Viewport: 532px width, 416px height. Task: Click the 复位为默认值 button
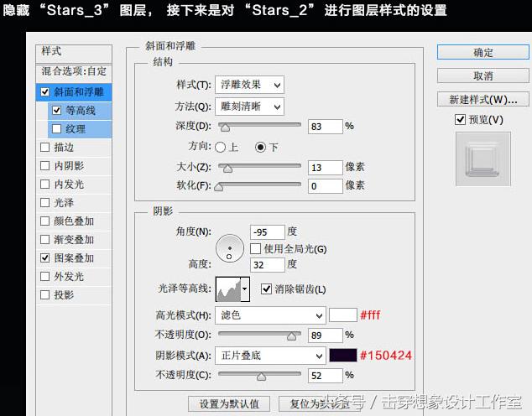tap(319, 403)
